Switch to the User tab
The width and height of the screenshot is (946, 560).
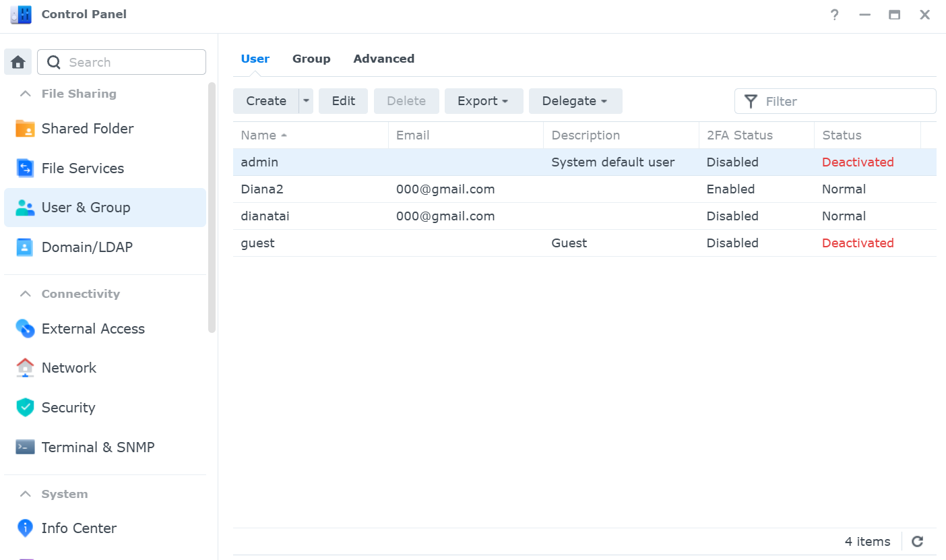pos(255,59)
